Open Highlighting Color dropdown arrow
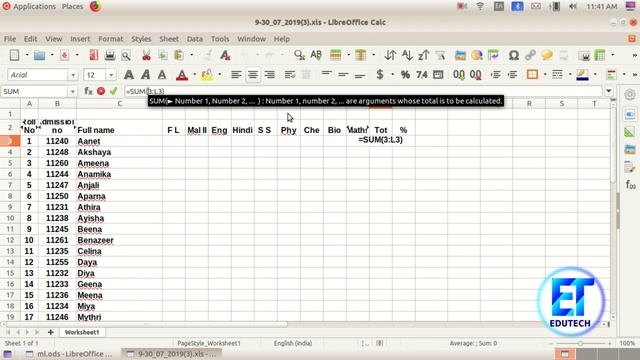640x360 pixels. point(220,75)
